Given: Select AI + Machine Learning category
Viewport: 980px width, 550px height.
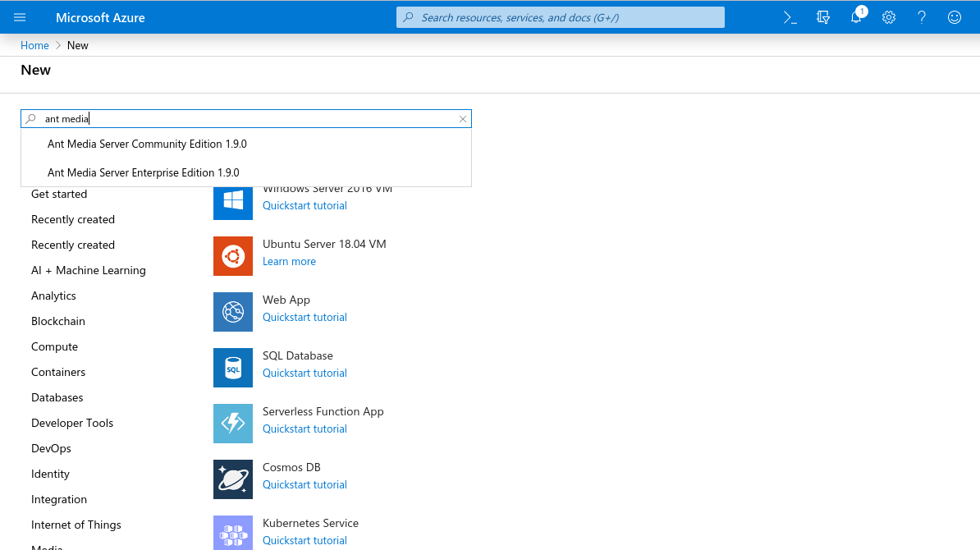Looking at the screenshot, I should click(88, 270).
